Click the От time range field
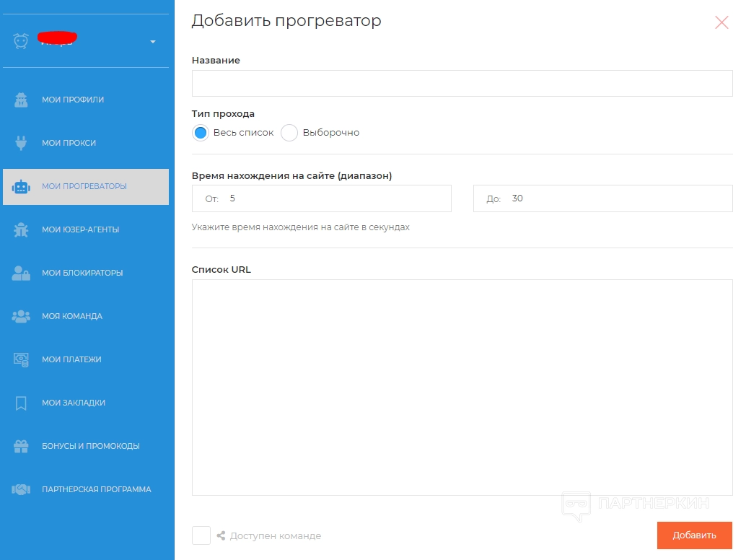Image resolution: width=746 pixels, height=560 pixels. coord(322,198)
